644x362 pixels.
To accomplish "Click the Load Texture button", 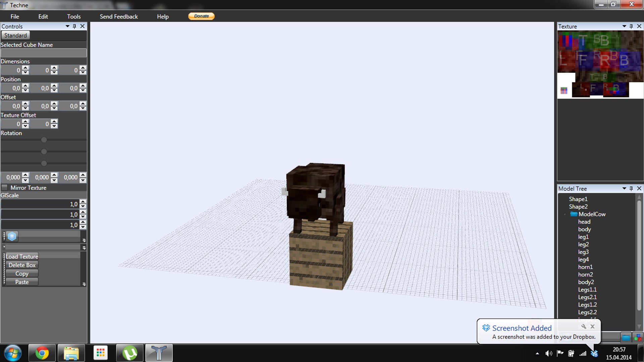I will point(22,256).
